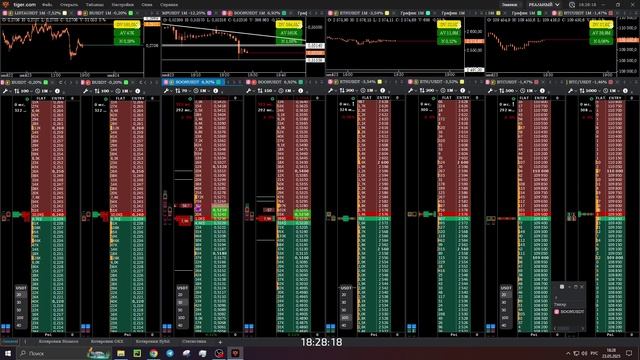Expand the 5000 size dropdown in BTC/USDT panel

click(590, 91)
